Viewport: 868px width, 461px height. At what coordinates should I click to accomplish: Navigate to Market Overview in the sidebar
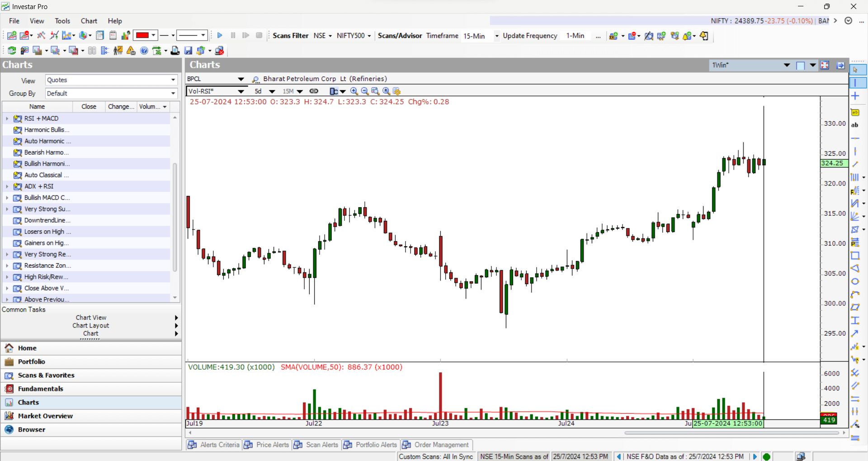[x=45, y=416]
